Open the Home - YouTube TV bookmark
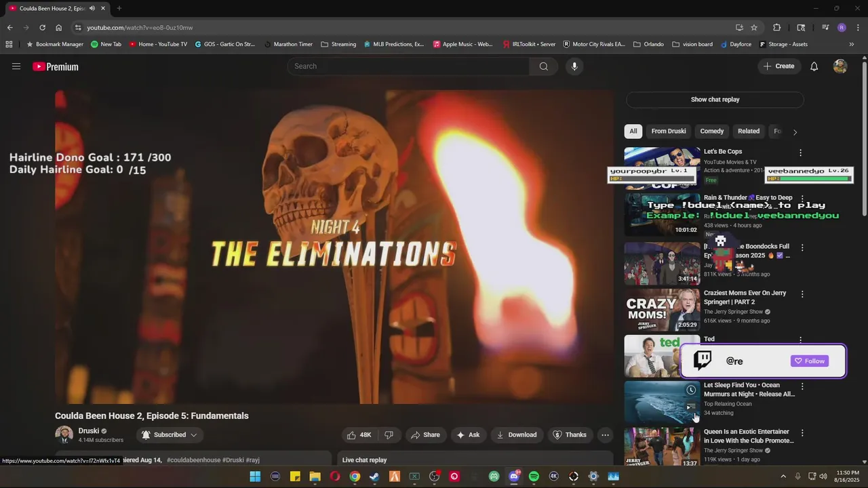The height and width of the screenshot is (488, 868). click(x=157, y=44)
